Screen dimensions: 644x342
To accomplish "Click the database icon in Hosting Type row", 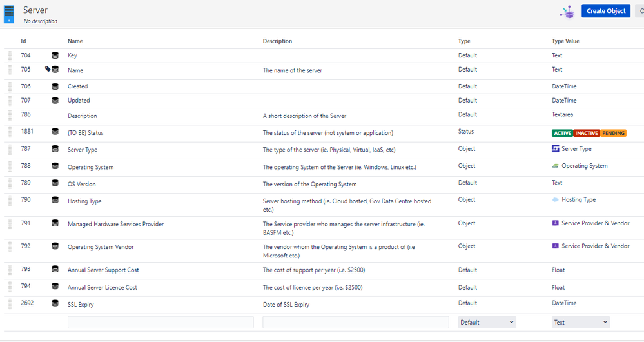I will click(x=55, y=200).
